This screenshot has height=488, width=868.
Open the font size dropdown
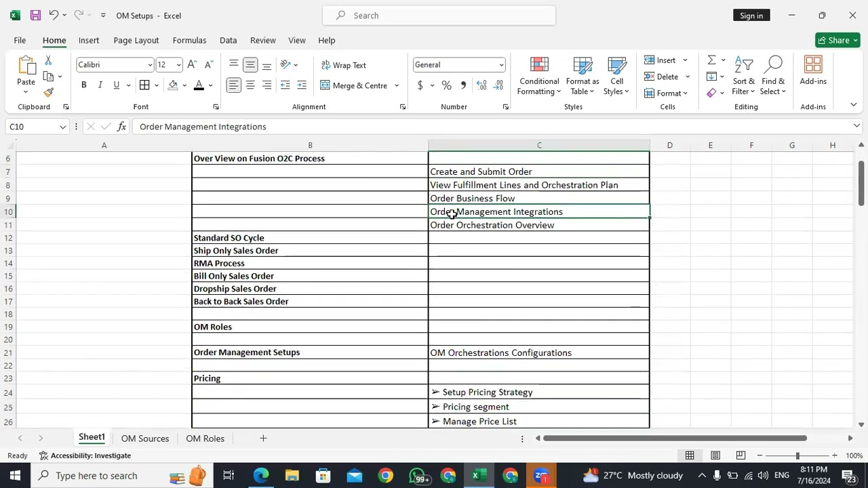coord(178,65)
